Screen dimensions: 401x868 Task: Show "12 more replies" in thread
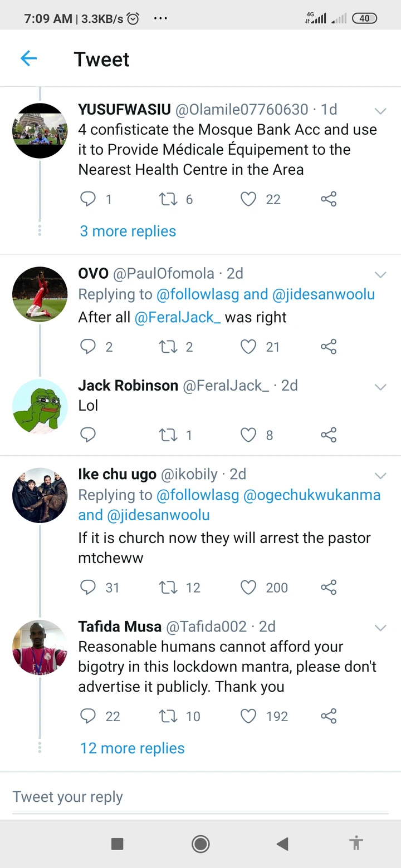tap(132, 748)
